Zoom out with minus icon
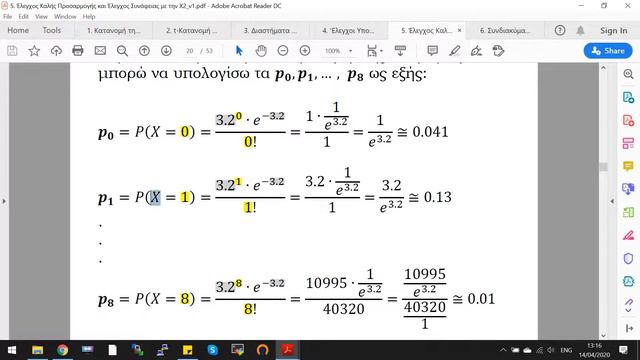This screenshot has width=640, height=360. (282, 51)
